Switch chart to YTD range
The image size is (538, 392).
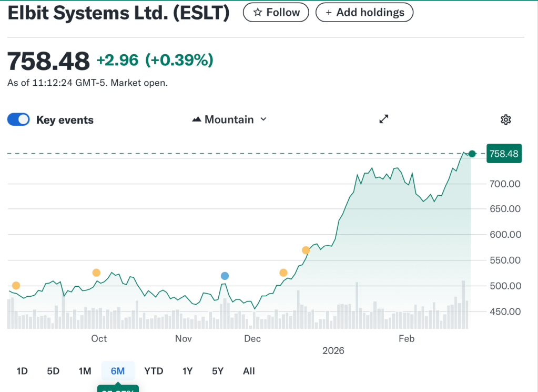tap(154, 371)
